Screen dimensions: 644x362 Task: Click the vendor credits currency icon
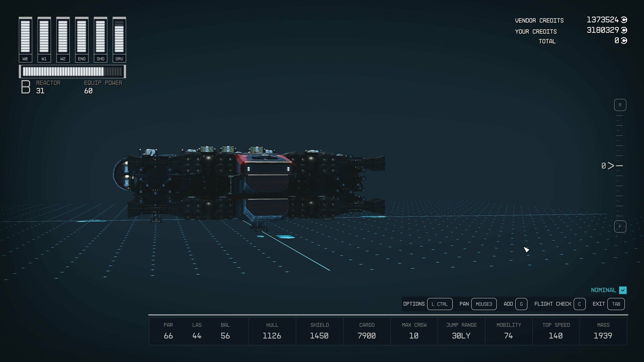(624, 20)
